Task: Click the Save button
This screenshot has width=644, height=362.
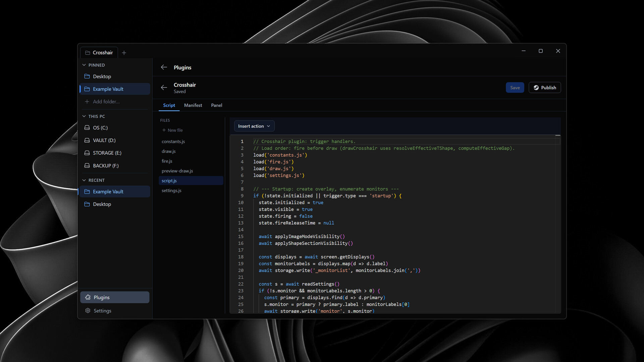Action: (x=515, y=87)
